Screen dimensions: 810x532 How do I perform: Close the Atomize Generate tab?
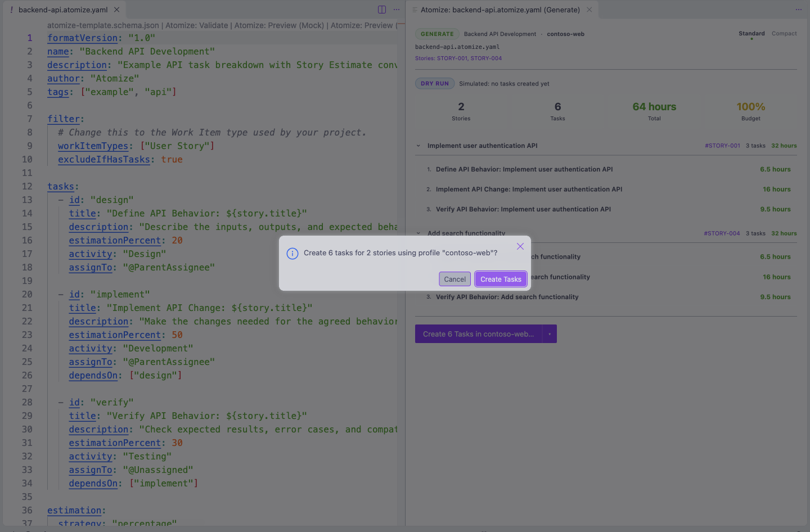click(589, 10)
